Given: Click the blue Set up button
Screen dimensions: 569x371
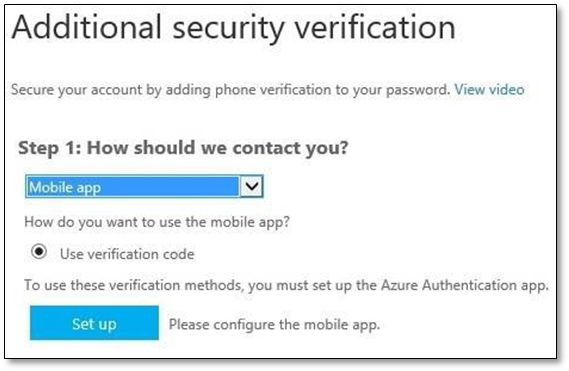Looking at the screenshot, I should (x=94, y=323).
